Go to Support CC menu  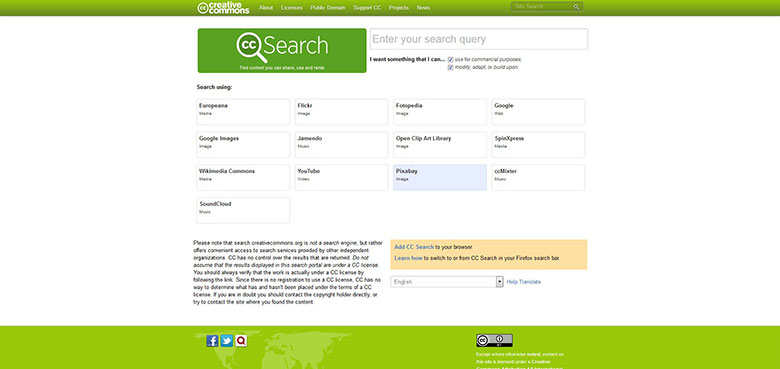367,7
